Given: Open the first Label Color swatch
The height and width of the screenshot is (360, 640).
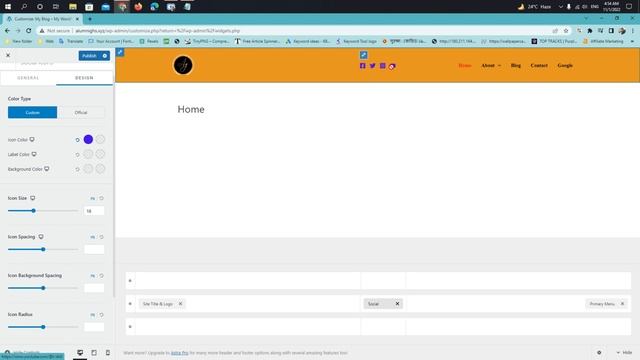Looking at the screenshot, I should (88, 154).
